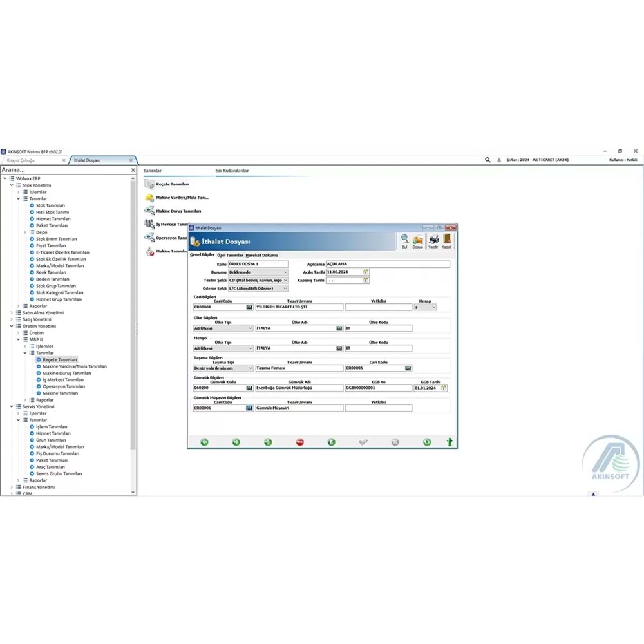Image resolution: width=644 pixels, height=644 pixels.
Task: Open the Ödeme Şekli payment type dropdown
Action: click(x=284, y=288)
